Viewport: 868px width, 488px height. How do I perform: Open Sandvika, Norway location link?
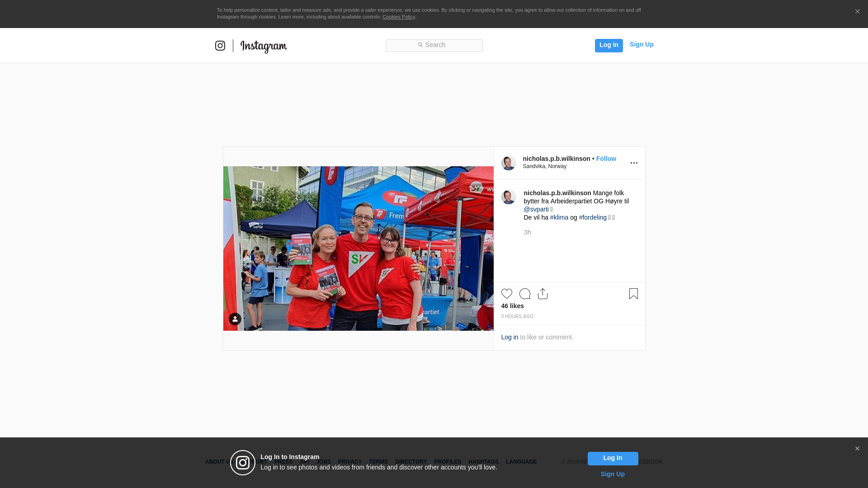[545, 166]
